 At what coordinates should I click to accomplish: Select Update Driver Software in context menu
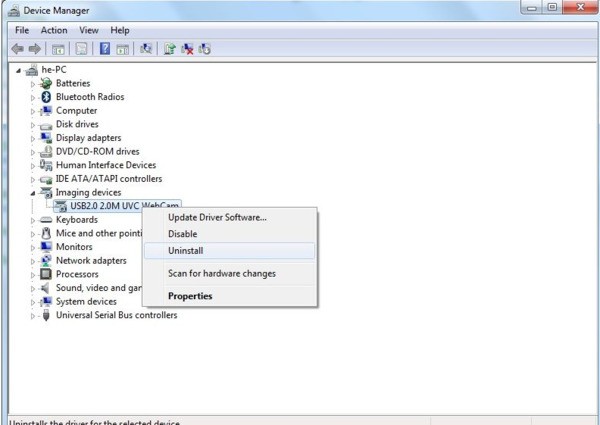click(x=217, y=217)
